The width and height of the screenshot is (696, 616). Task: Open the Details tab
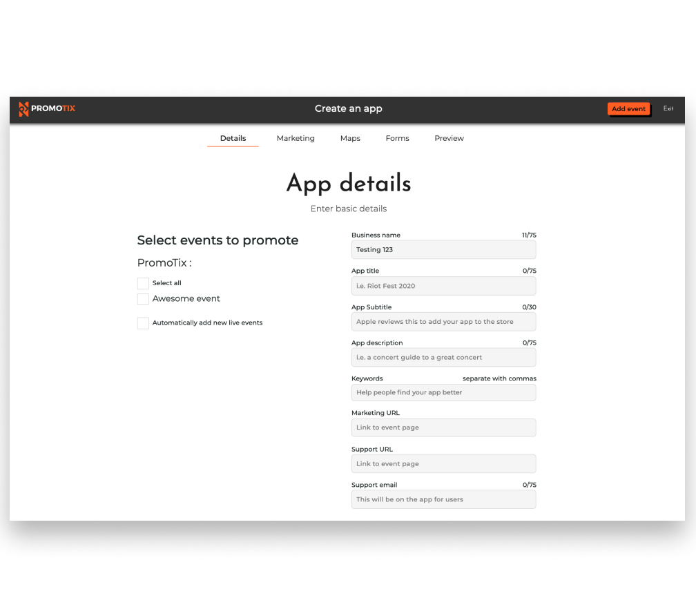click(x=233, y=138)
